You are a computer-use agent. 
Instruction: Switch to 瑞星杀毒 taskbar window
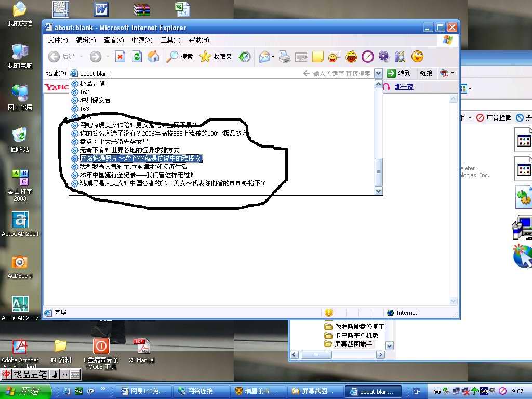257,391
